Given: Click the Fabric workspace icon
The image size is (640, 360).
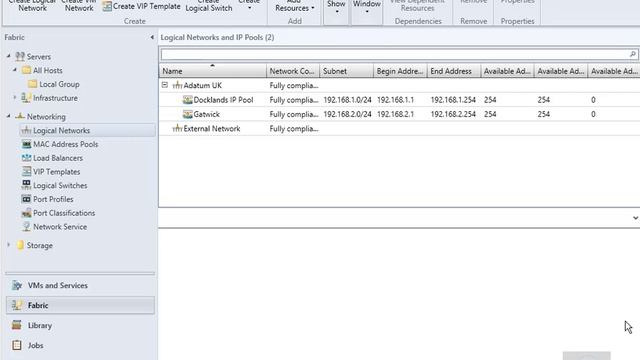Looking at the screenshot, I should click(17, 305).
